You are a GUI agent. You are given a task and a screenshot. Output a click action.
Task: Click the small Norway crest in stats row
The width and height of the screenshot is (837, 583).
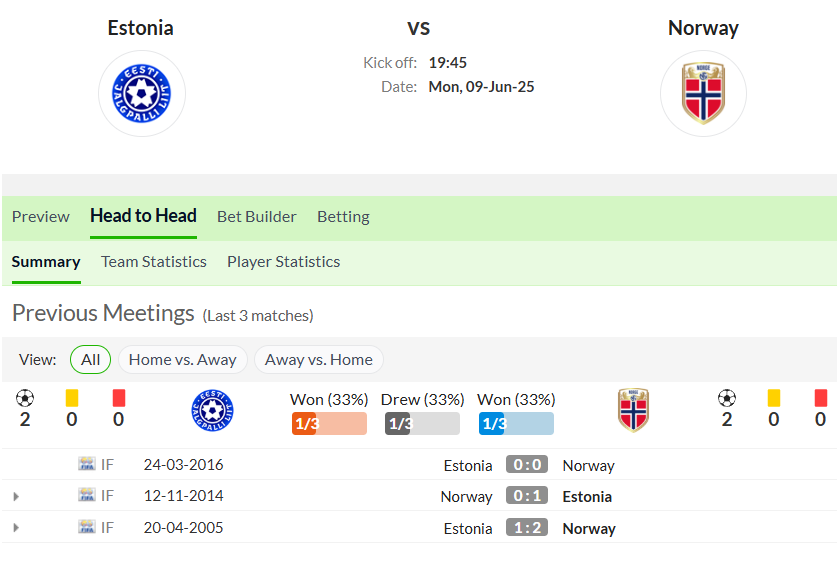(633, 410)
